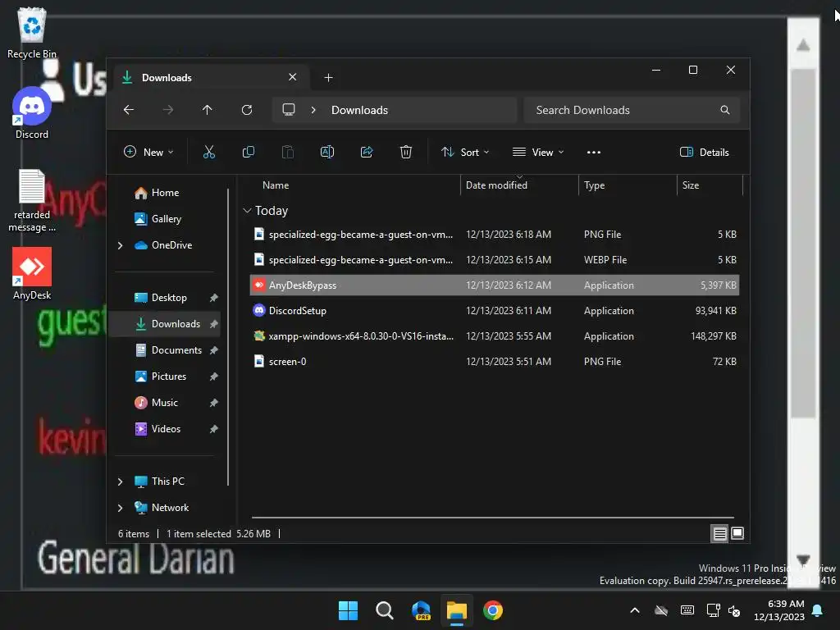Expand the Network tree node
This screenshot has height=630, width=840.
[120, 508]
